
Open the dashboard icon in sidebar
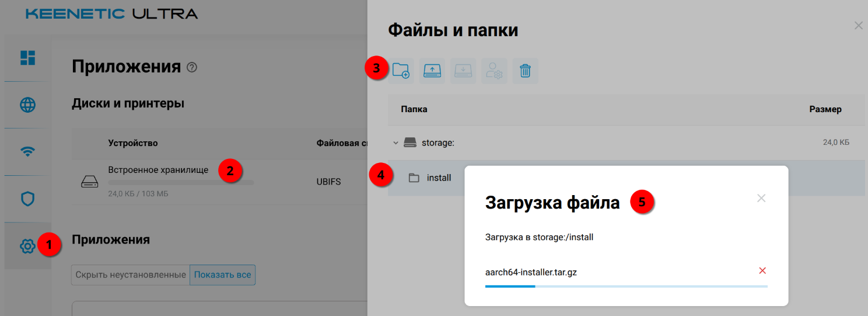pos(27,57)
